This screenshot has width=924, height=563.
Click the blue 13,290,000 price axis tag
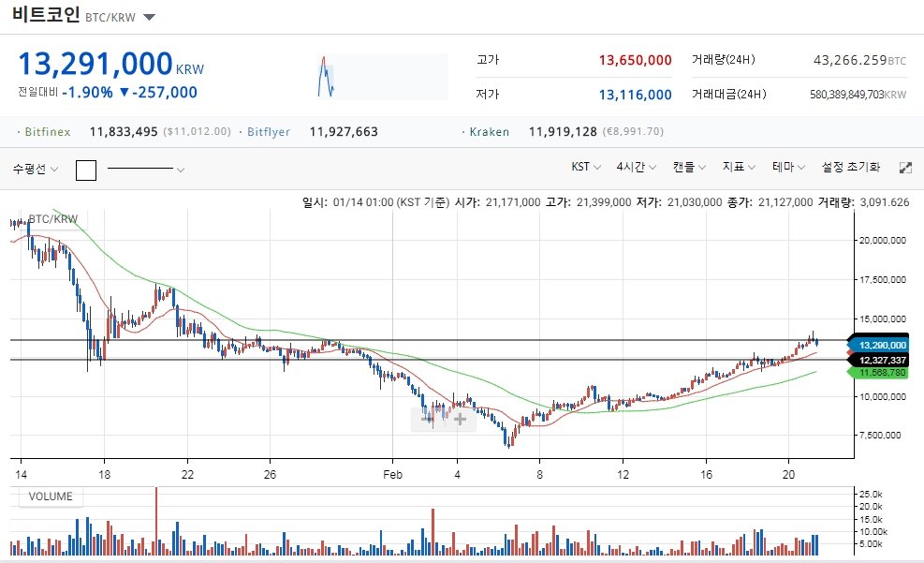click(x=881, y=345)
